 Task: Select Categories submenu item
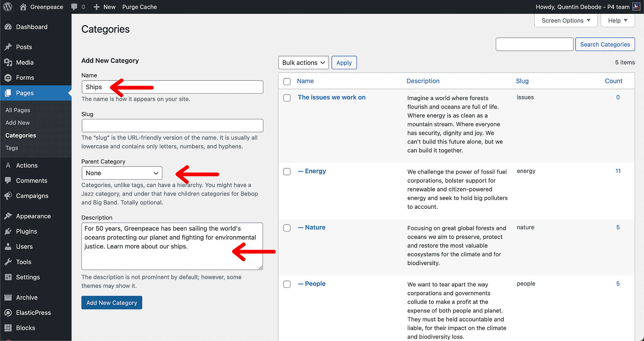click(21, 135)
